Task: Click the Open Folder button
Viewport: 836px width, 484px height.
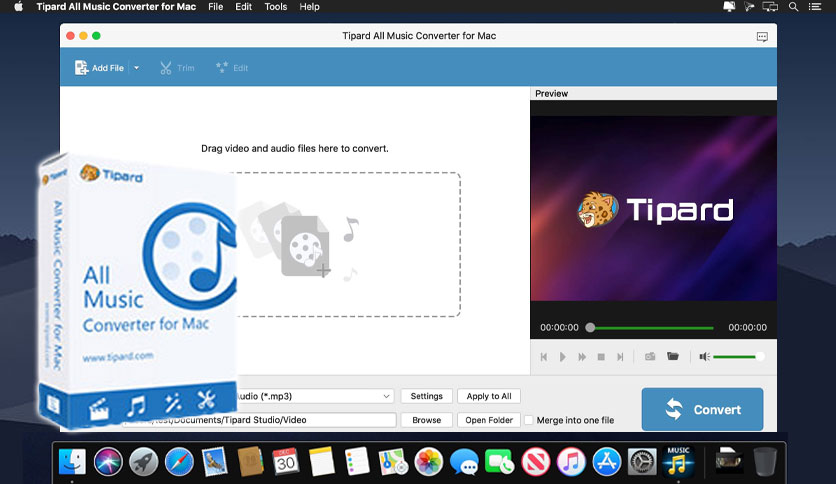Action: click(488, 420)
